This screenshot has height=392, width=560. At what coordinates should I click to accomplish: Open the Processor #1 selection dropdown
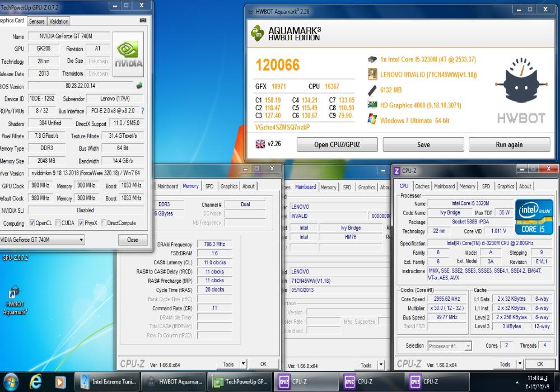[x=468, y=346]
